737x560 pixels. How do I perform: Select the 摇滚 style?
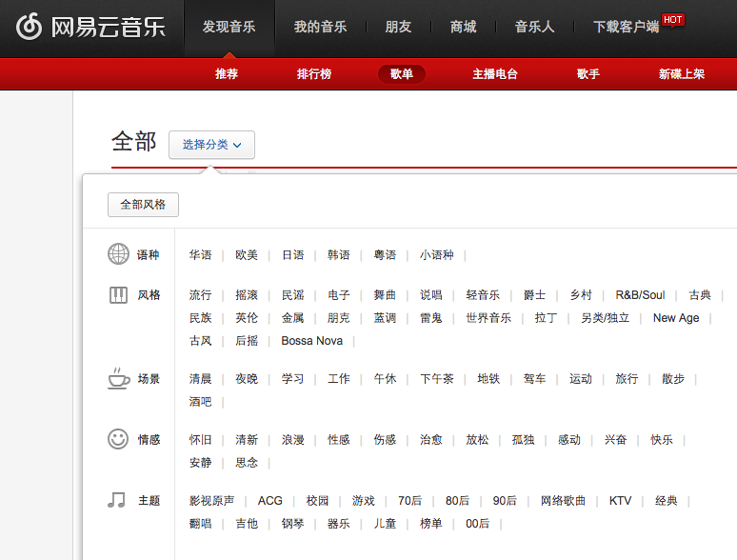247,295
